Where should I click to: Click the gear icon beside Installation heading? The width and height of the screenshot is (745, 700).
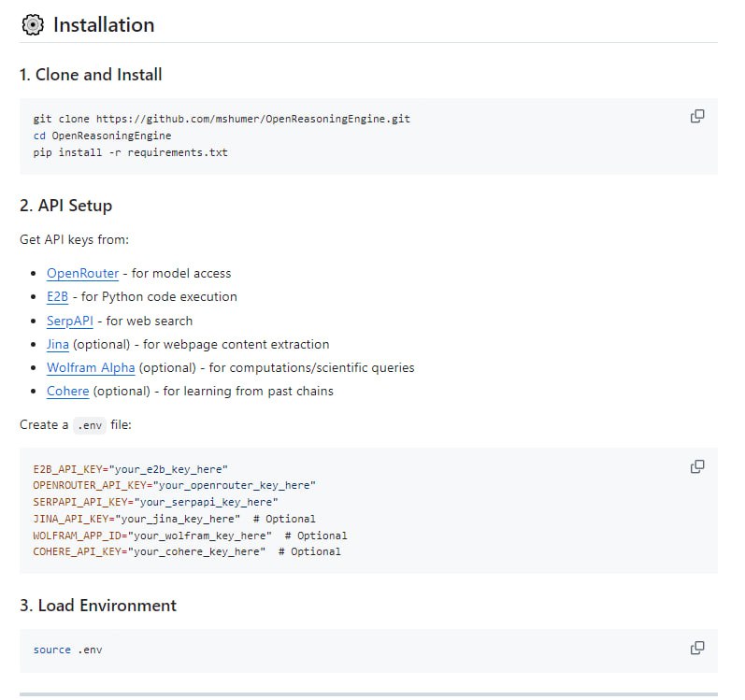point(33,25)
